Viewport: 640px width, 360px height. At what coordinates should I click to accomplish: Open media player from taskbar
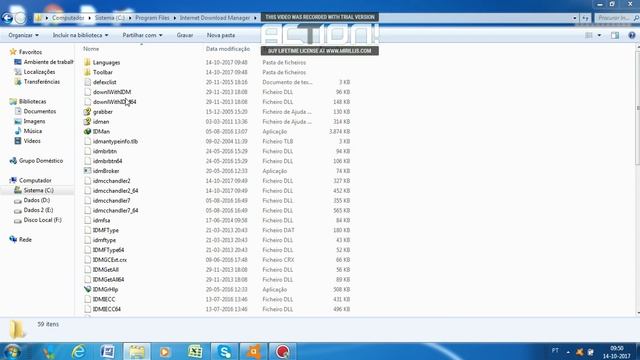tap(165, 351)
